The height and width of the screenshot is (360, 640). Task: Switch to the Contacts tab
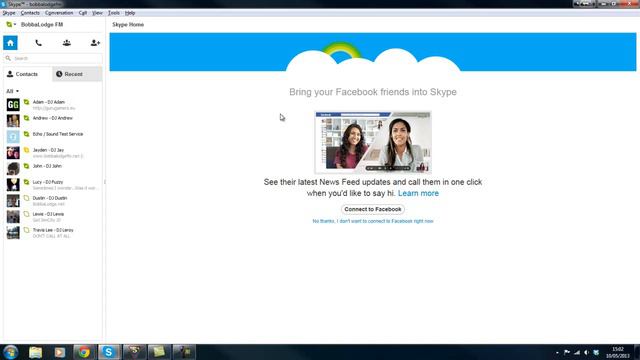click(x=27, y=74)
